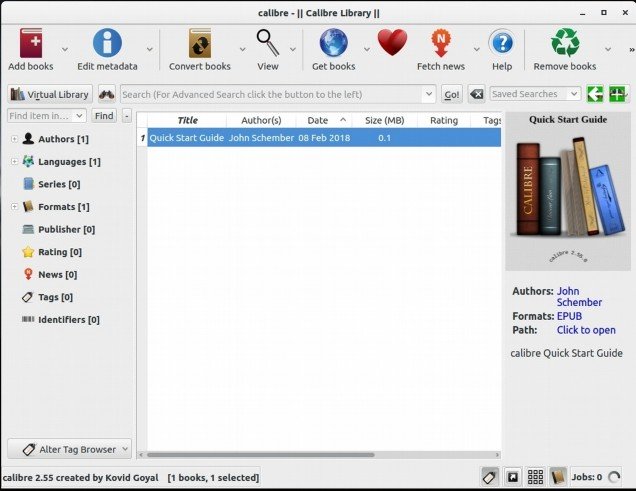Open advanced search binoculars icon
636x491 pixels.
click(x=107, y=94)
